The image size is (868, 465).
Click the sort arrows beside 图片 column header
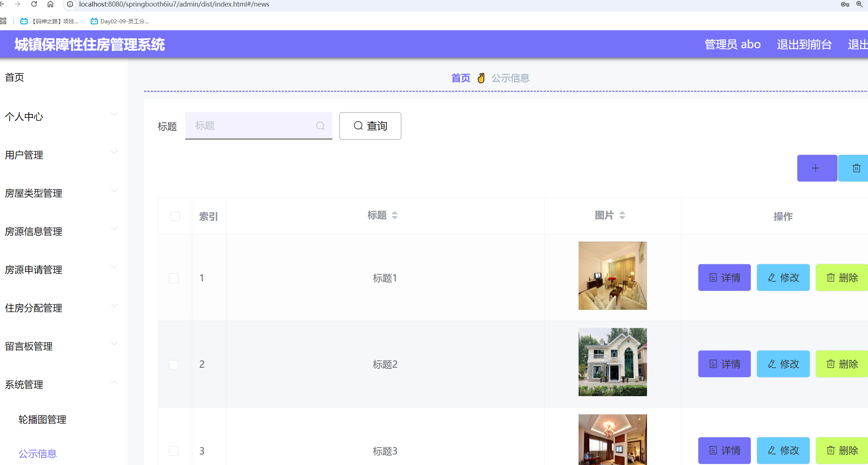click(x=623, y=215)
